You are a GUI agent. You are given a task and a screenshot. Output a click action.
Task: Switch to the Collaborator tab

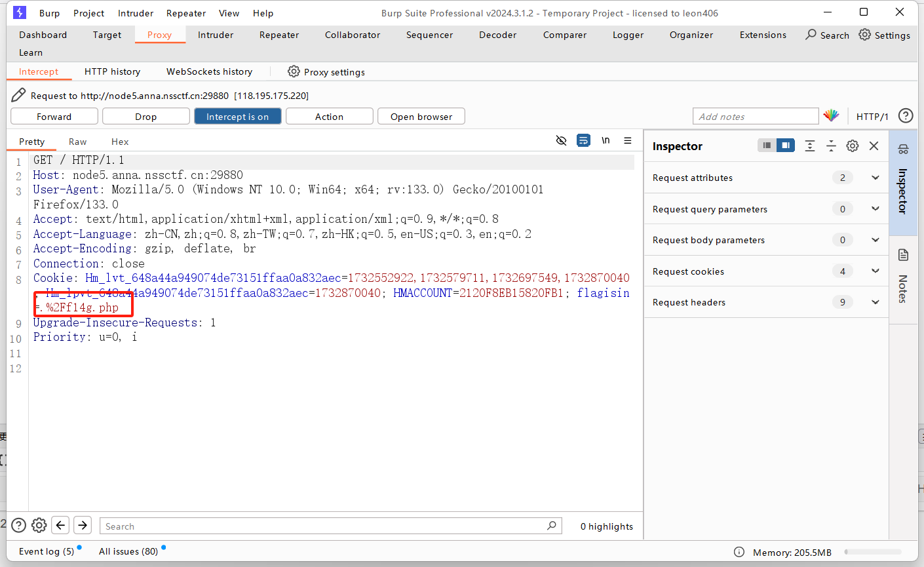[353, 35]
